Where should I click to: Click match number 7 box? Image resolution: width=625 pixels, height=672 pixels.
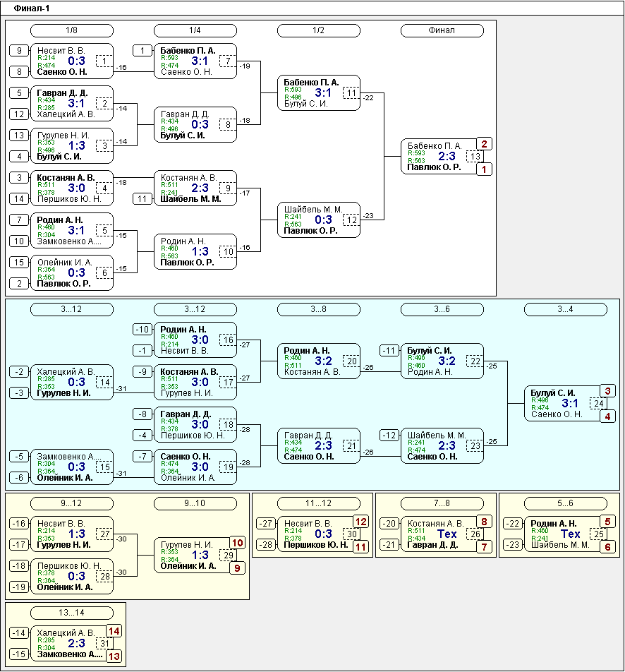tap(227, 61)
